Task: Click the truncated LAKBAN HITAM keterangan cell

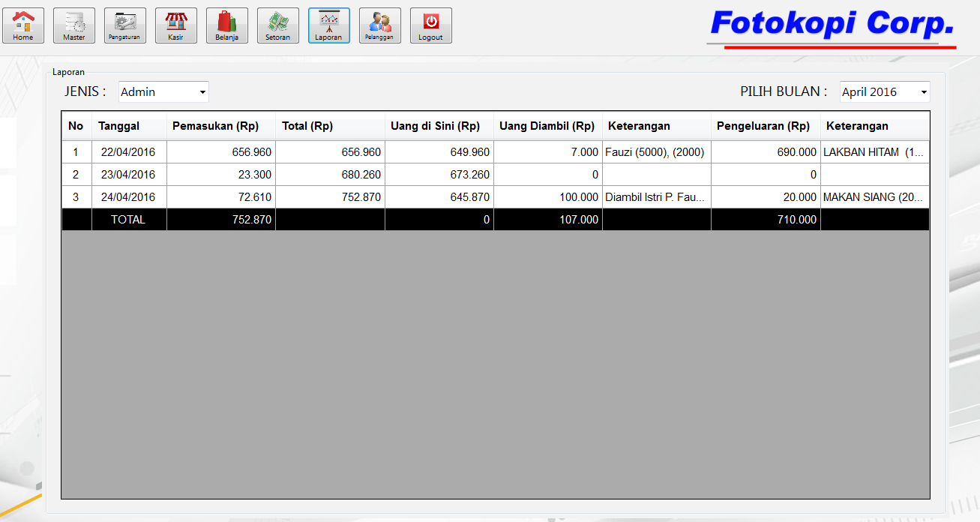Action: click(x=874, y=151)
